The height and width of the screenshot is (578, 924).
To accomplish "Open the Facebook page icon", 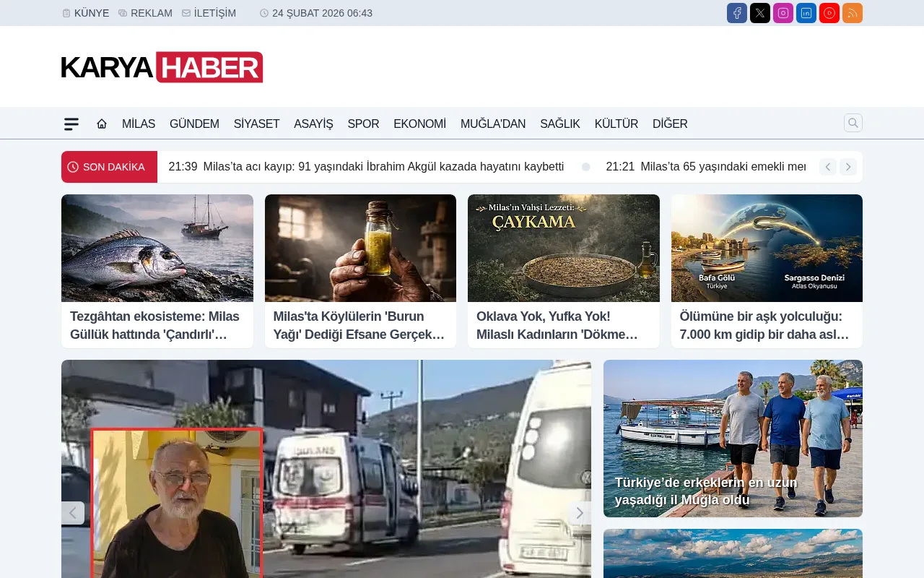I will [x=736, y=13].
